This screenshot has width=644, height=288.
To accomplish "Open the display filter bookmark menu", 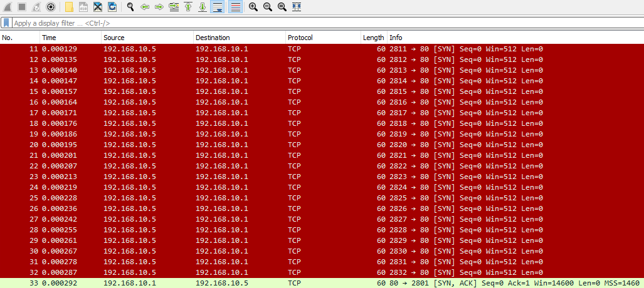I will [6, 23].
